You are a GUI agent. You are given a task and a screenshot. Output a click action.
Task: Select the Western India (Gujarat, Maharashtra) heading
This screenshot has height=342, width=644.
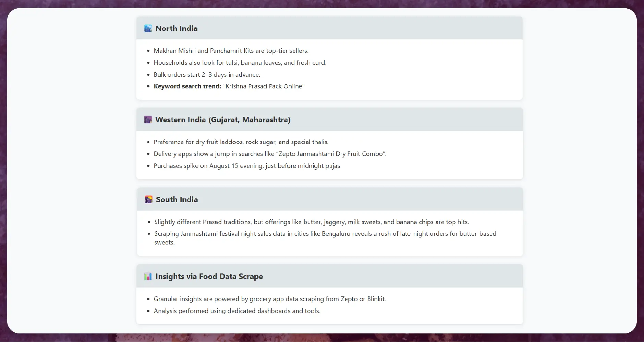click(223, 120)
